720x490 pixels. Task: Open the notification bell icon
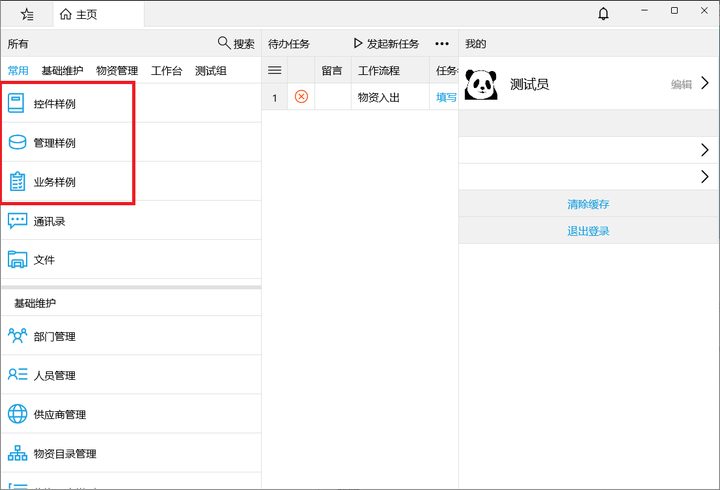603,14
